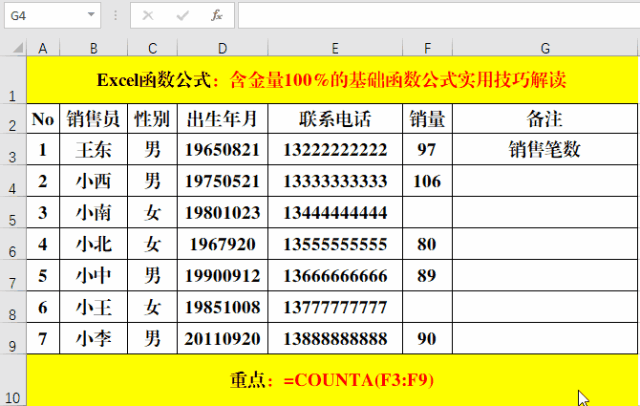Select row 2 header
This screenshot has height=406, width=640.
(13, 119)
